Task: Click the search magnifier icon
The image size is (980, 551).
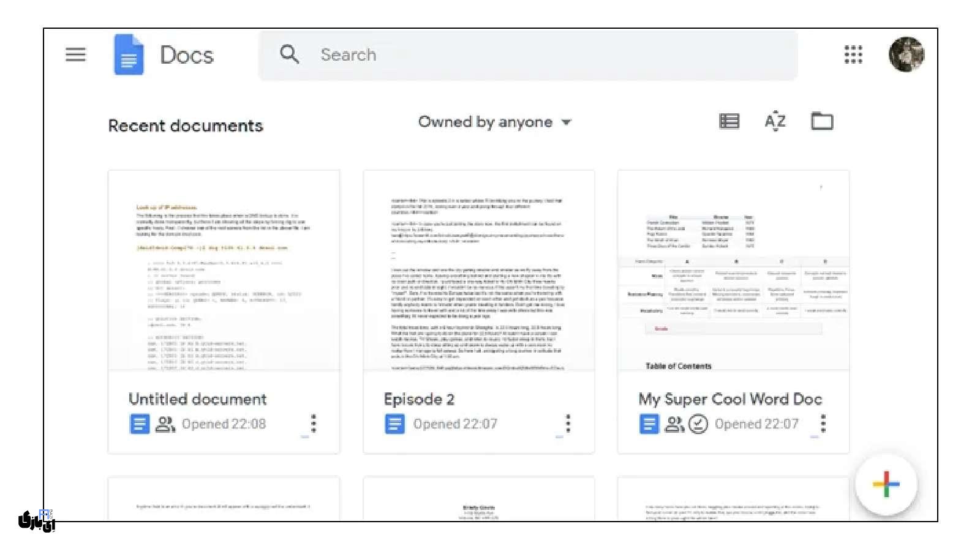Action: [290, 54]
